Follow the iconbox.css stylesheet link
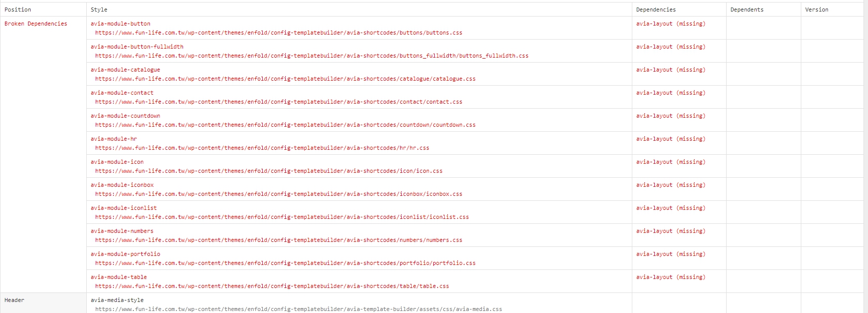868x313 pixels. coord(278,194)
